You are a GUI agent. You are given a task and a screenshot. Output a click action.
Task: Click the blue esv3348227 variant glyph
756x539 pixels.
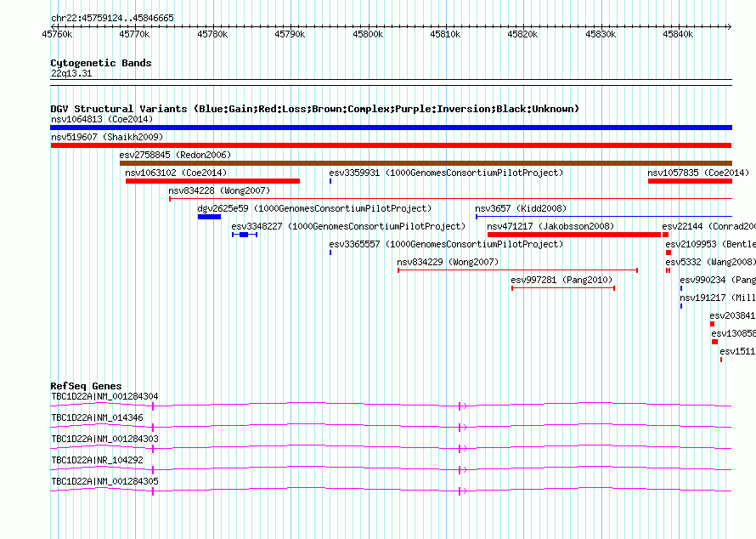click(x=245, y=235)
